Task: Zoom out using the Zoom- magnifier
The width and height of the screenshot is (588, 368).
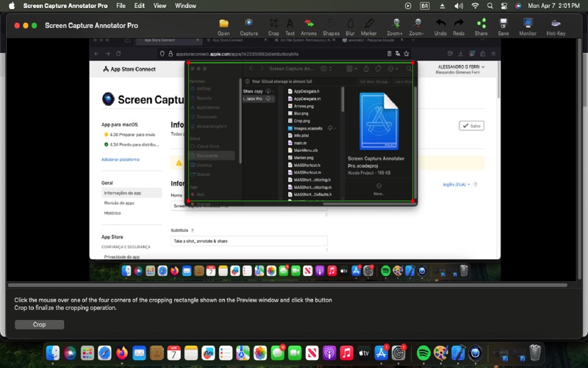Action: (x=417, y=27)
